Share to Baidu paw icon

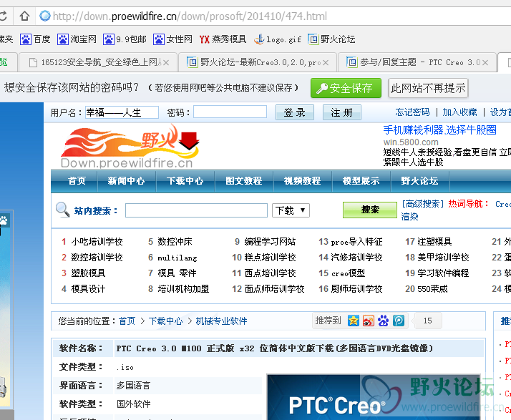tap(384, 321)
